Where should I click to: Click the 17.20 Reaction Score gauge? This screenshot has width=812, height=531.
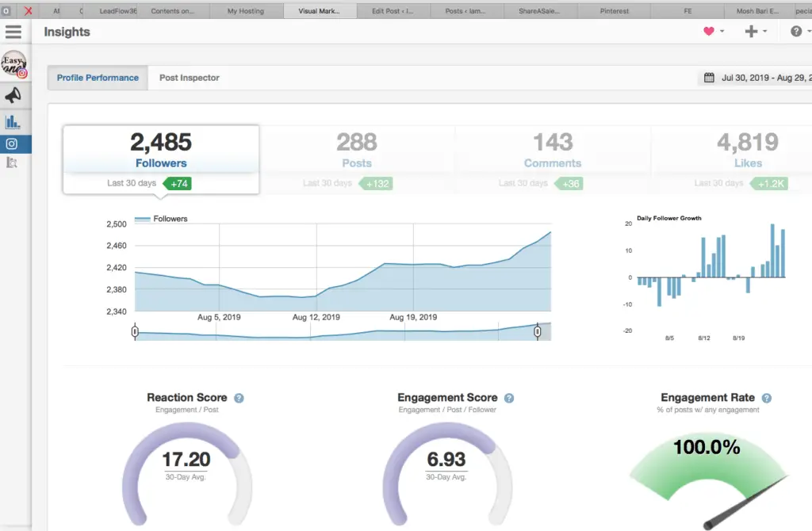click(187, 474)
